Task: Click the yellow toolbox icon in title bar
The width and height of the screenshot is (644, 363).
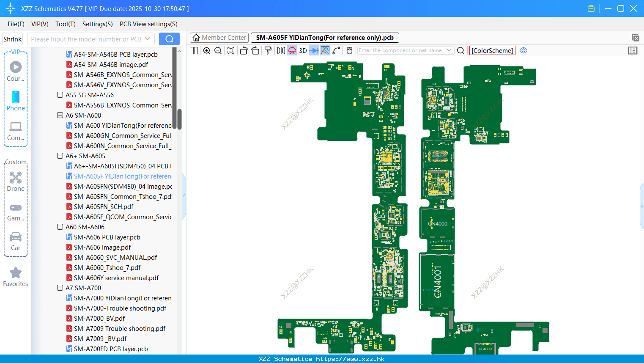Action: pyautogui.click(x=591, y=8)
